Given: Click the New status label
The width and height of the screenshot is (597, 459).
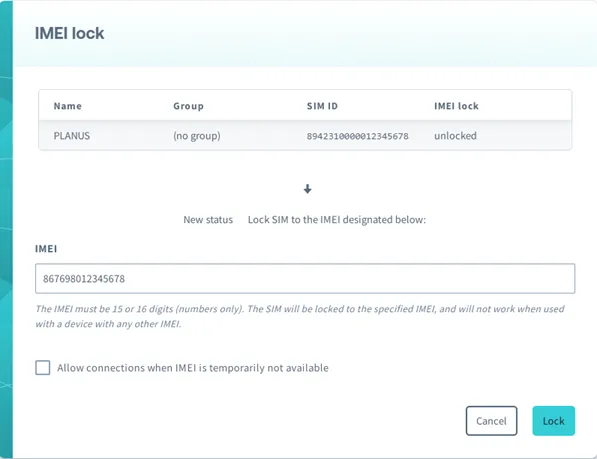Looking at the screenshot, I should [x=208, y=220].
